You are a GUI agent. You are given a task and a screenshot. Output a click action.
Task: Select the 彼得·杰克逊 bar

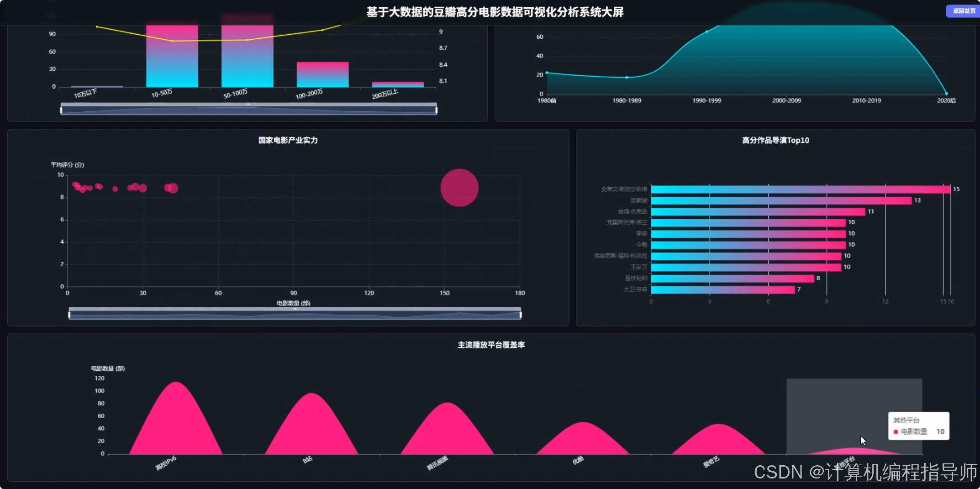coord(758,211)
